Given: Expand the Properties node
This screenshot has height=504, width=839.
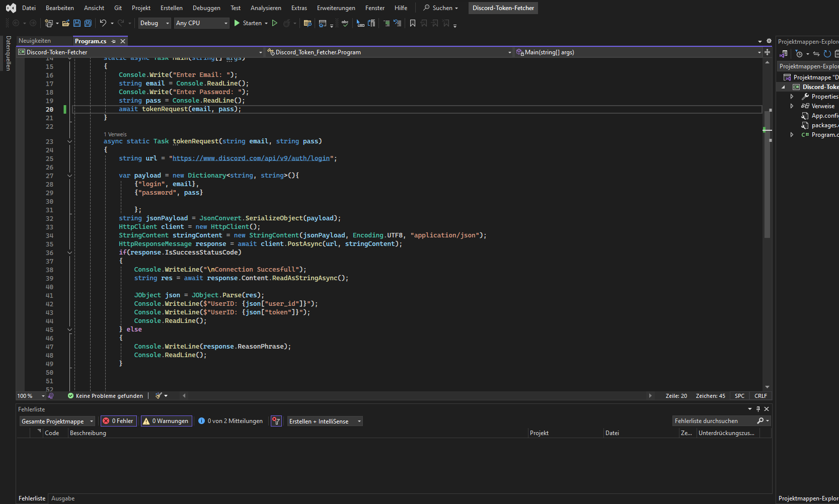Looking at the screenshot, I should [x=792, y=97].
